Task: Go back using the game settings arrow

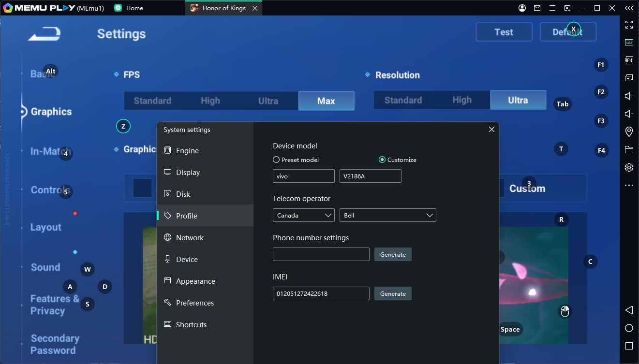Action: pyautogui.click(x=45, y=34)
